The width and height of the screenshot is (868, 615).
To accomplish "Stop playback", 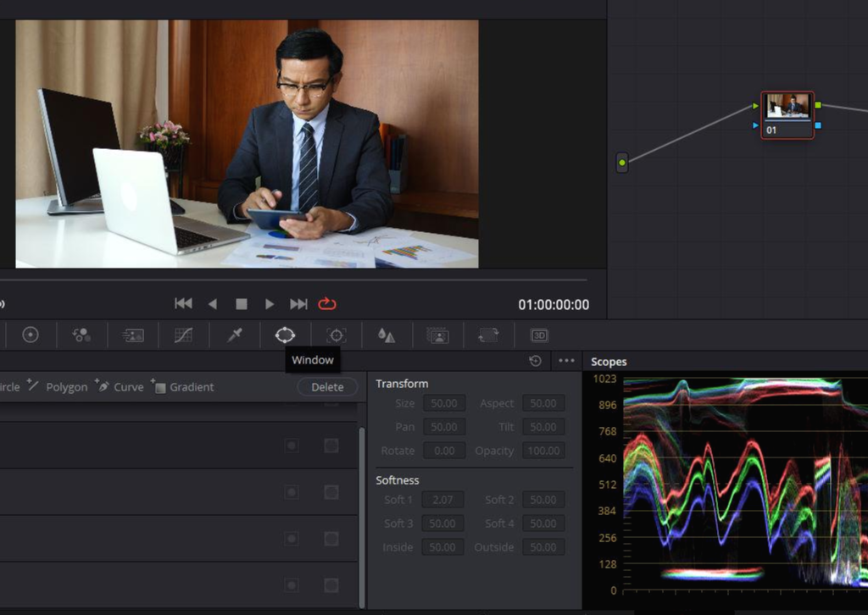I will click(242, 303).
